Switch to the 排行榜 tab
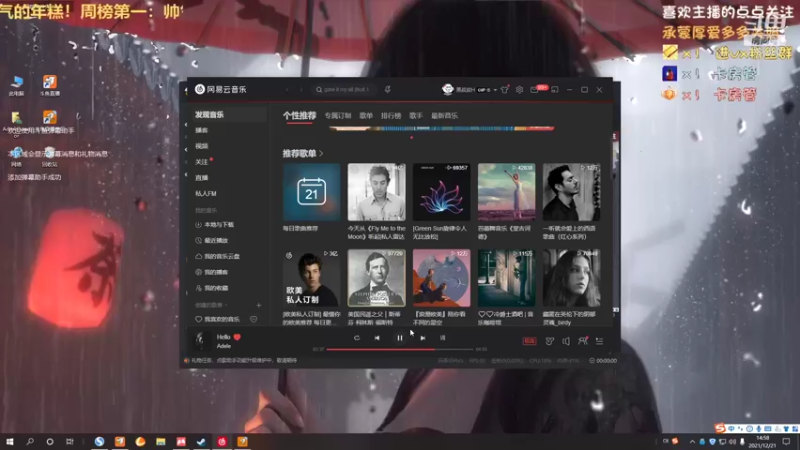The width and height of the screenshot is (800, 450). coord(391,116)
